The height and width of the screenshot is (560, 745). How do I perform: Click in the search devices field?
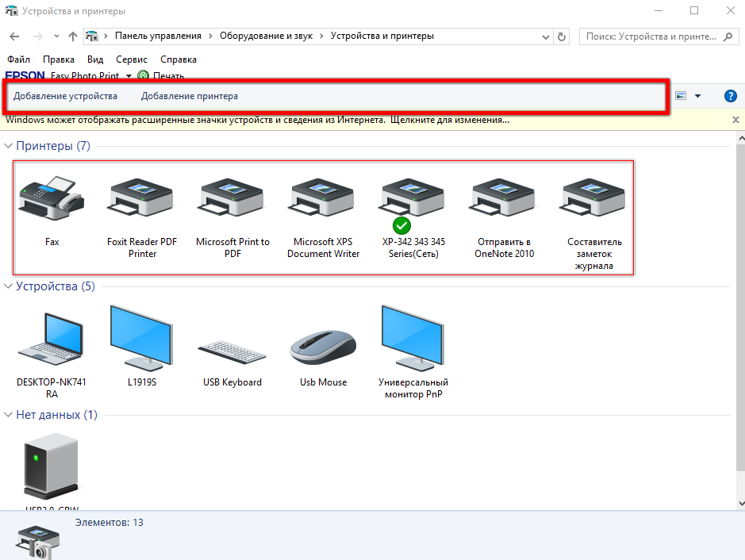(x=651, y=36)
